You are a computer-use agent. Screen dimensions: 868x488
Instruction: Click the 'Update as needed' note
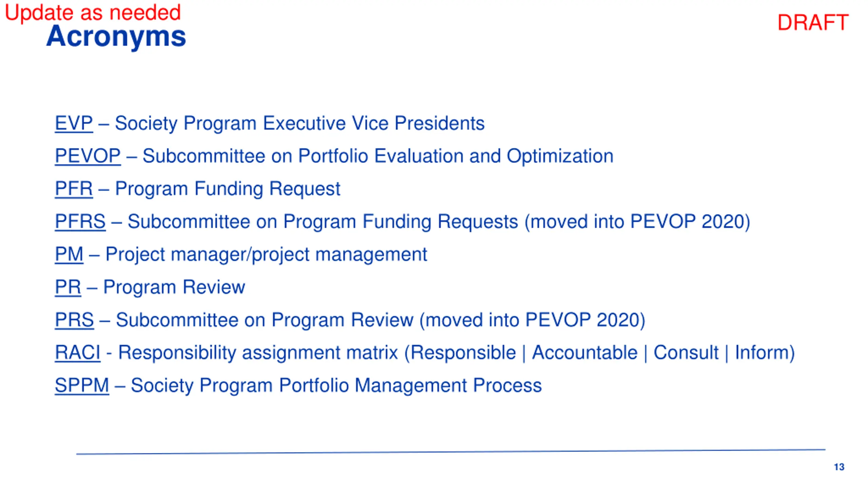[93, 13]
